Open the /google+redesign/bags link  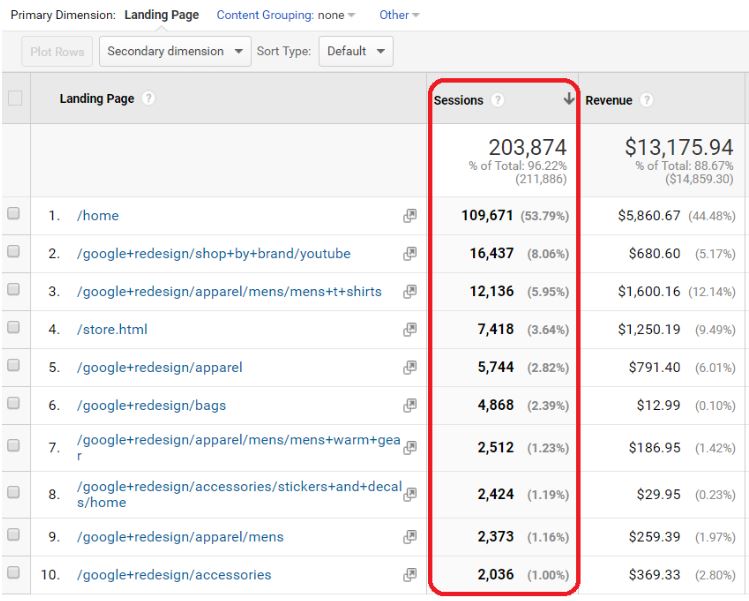click(x=151, y=405)
